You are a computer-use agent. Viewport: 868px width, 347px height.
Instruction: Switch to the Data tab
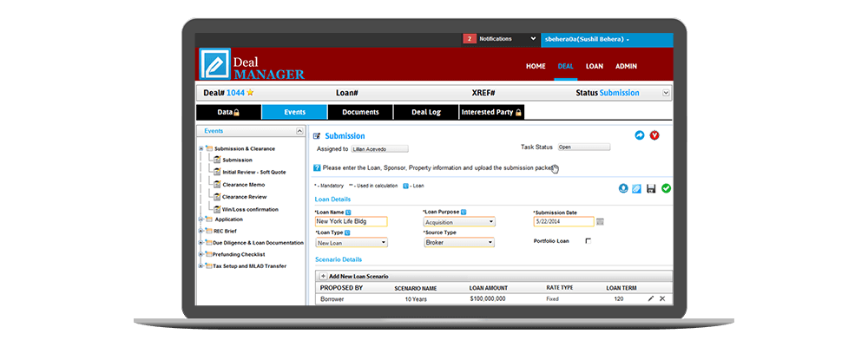coord(228,113)
